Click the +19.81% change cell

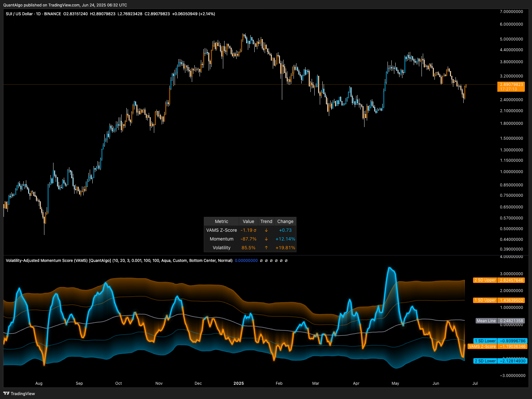point(285,248)
